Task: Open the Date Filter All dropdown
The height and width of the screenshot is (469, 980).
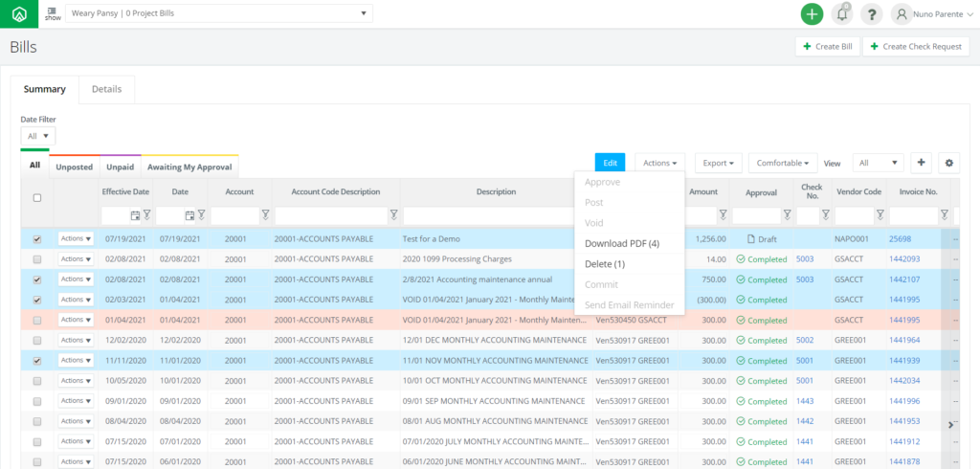Action: [x=38, y=136]
